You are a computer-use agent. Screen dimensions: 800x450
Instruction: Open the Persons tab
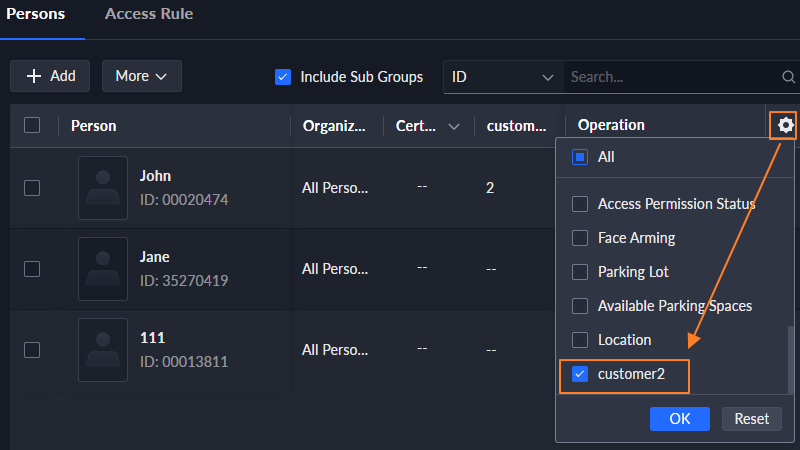click(x=37, y=15)
